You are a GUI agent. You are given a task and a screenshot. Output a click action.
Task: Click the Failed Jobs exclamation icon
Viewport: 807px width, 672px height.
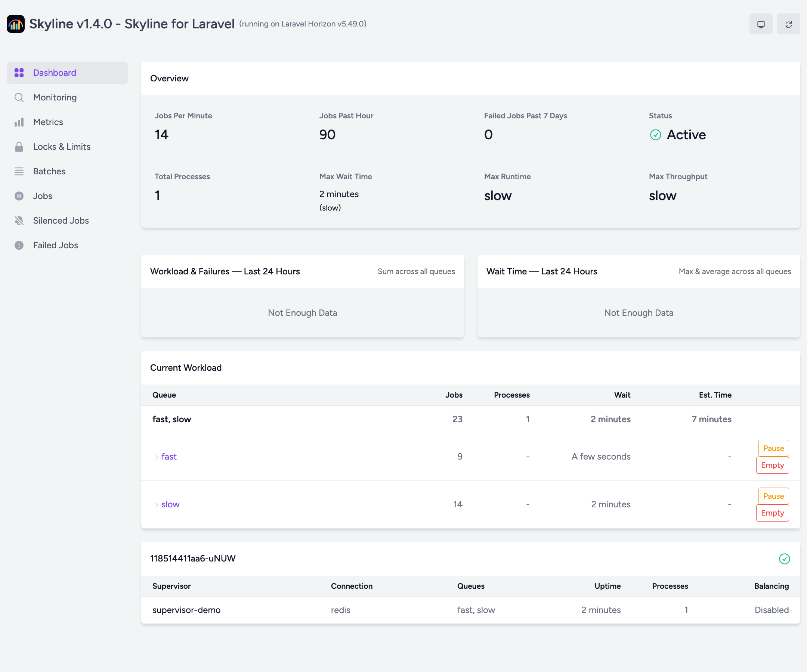click(x=19, y=245)
